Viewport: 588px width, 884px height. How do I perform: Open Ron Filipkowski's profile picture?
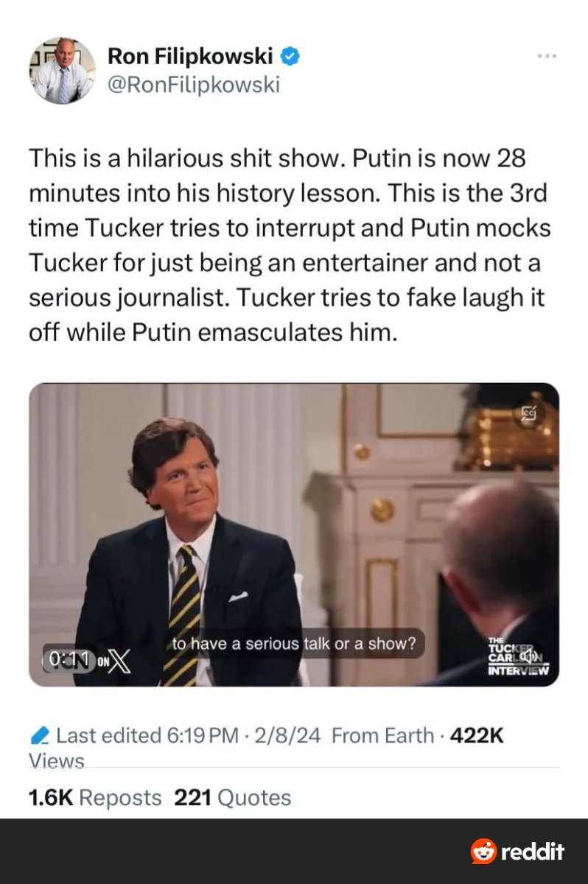point(62,71)
